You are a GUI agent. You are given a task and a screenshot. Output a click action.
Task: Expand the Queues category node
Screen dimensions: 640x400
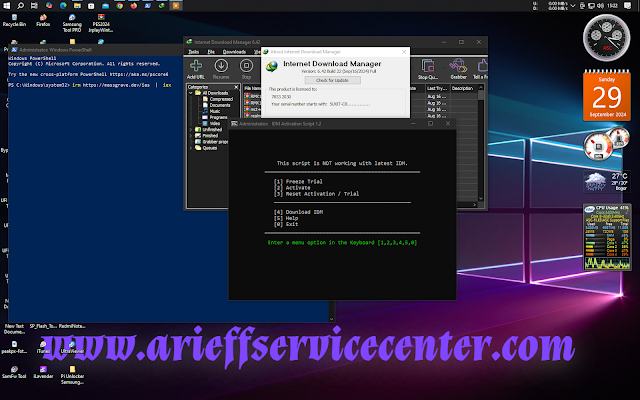tap(191, 148)
